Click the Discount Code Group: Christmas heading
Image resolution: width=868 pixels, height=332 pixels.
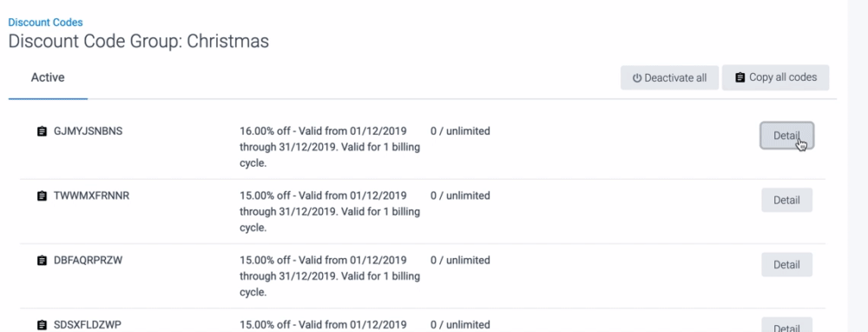pyautogui.click(x=138, y=42)
